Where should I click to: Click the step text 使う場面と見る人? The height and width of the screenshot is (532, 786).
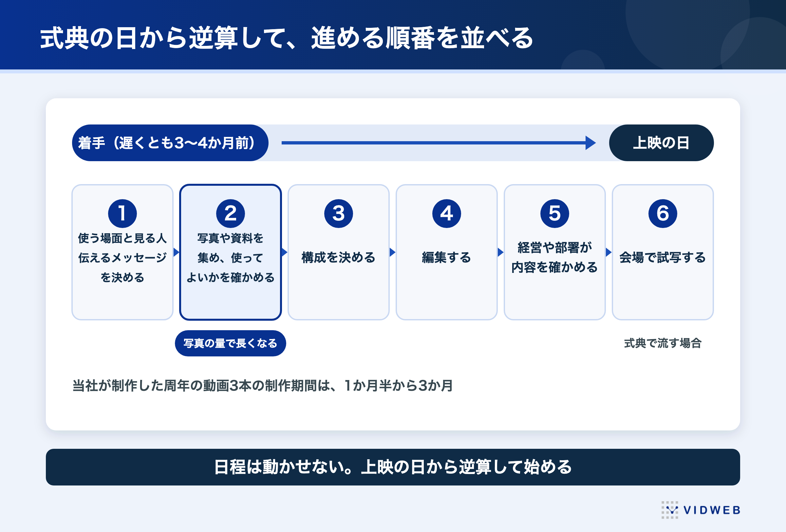pos(122,238)
